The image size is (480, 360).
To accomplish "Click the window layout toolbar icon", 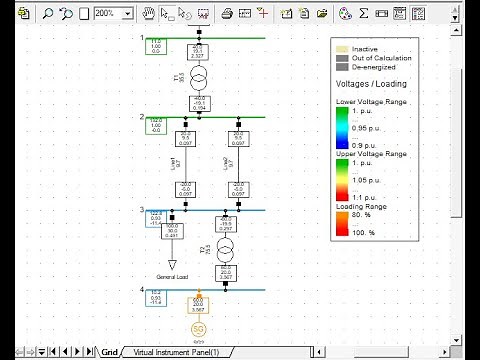I will pos(399,13).
